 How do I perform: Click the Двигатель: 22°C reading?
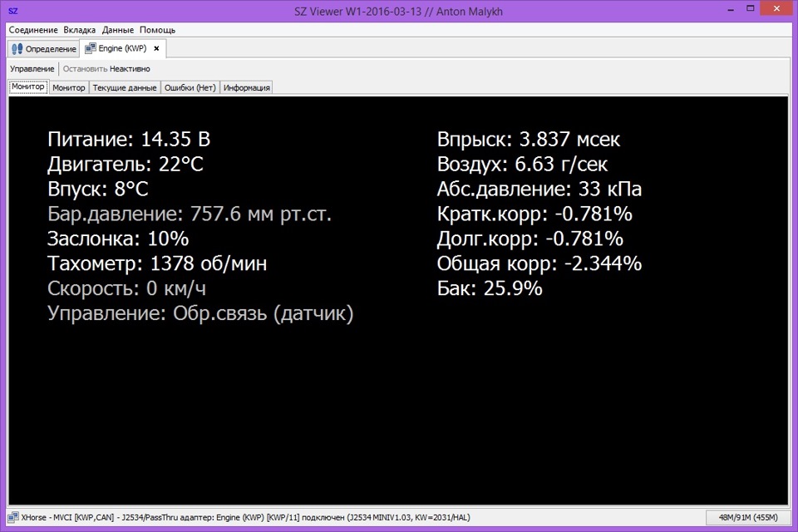126,164
